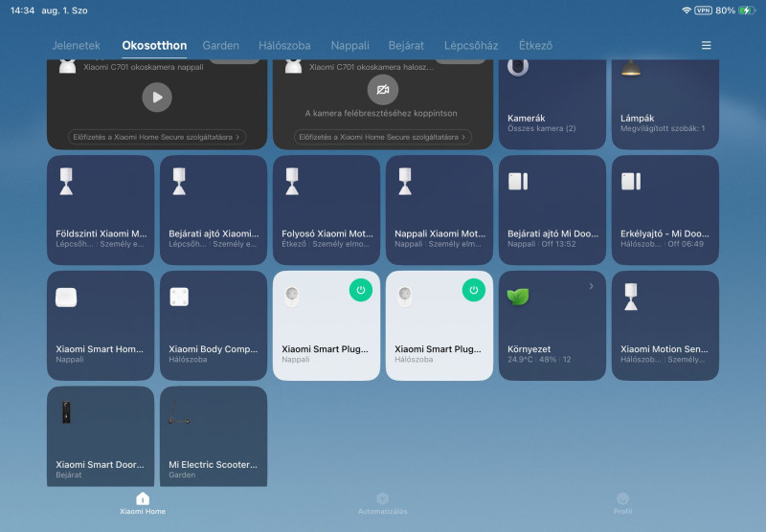766x532 pixels.
Task: Tap 'Összes kamera (2)' text
Action: (541, 128)
